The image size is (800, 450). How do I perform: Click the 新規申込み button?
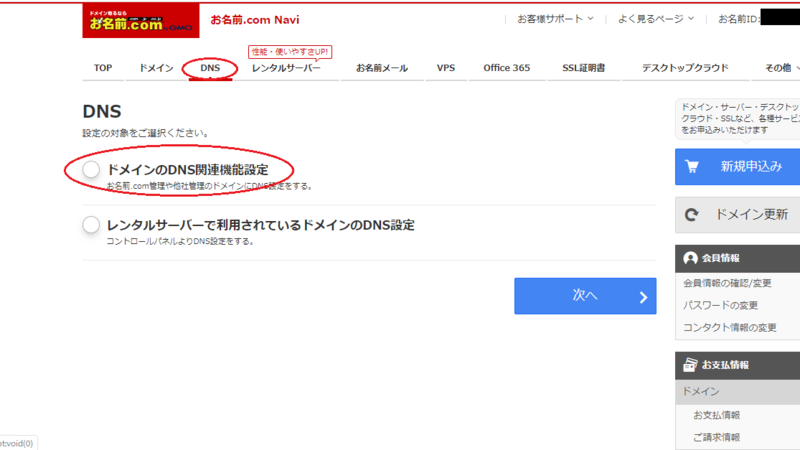[737, 166]
